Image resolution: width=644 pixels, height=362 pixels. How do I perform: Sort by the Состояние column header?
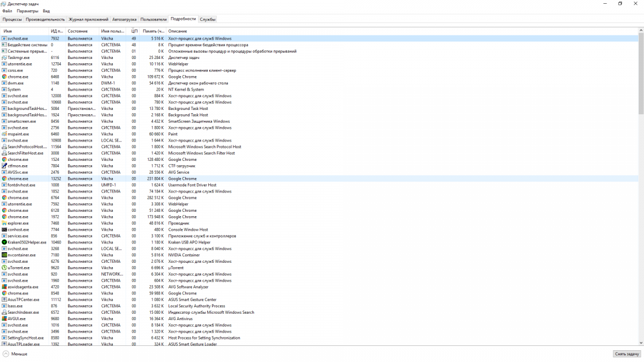(83, 31)
